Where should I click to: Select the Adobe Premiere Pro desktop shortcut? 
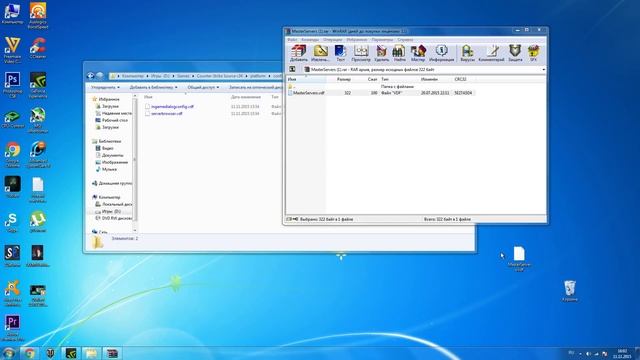click(x=12, y=328)
